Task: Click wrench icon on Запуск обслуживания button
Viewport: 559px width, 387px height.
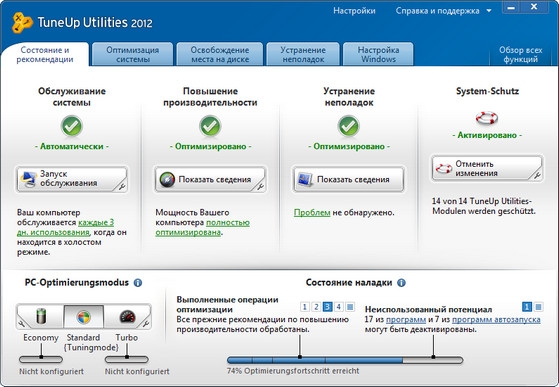Action: 122,186
